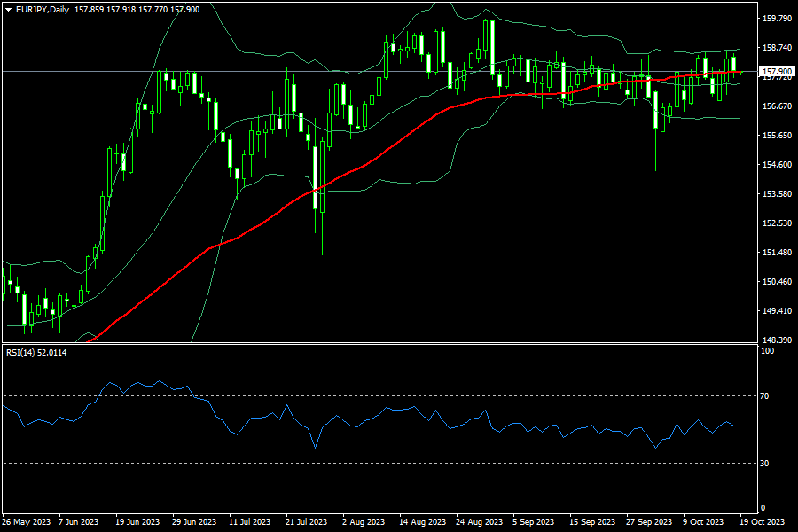Click the 19 Oct 2023 date label
The image size is (798, 532).
point(762,522)
